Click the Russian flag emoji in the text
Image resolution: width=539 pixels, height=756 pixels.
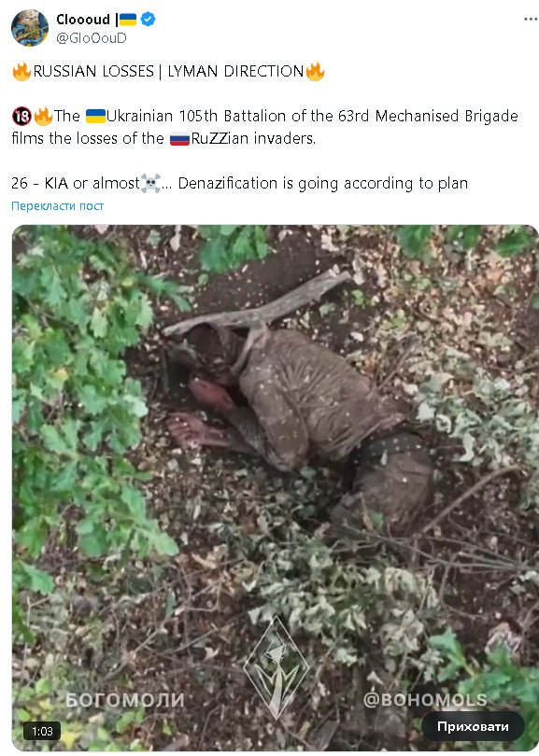[x=179, y=139]
